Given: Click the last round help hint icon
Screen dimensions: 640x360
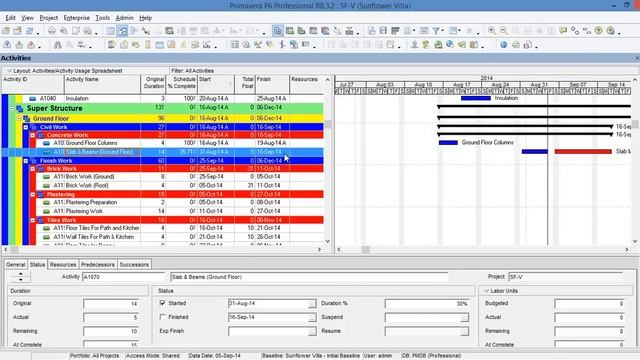Looking at the screenshot, I should click(611, 31).
